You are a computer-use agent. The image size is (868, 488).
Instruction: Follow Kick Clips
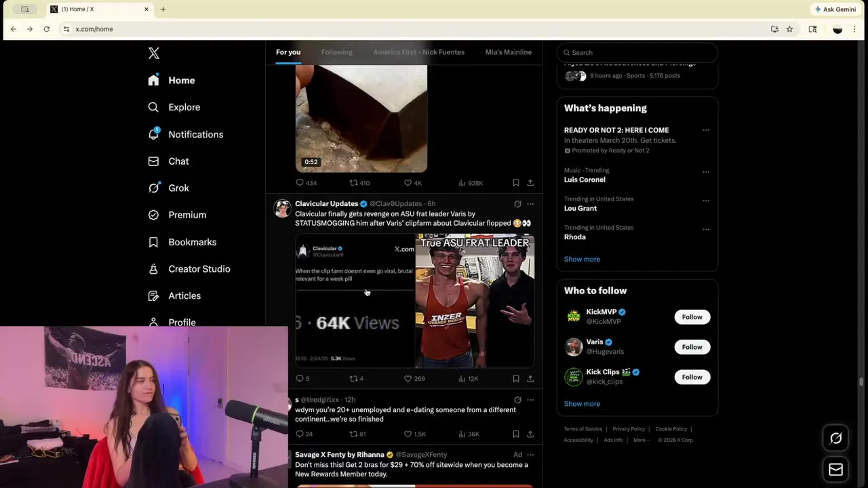pos(692,377)
